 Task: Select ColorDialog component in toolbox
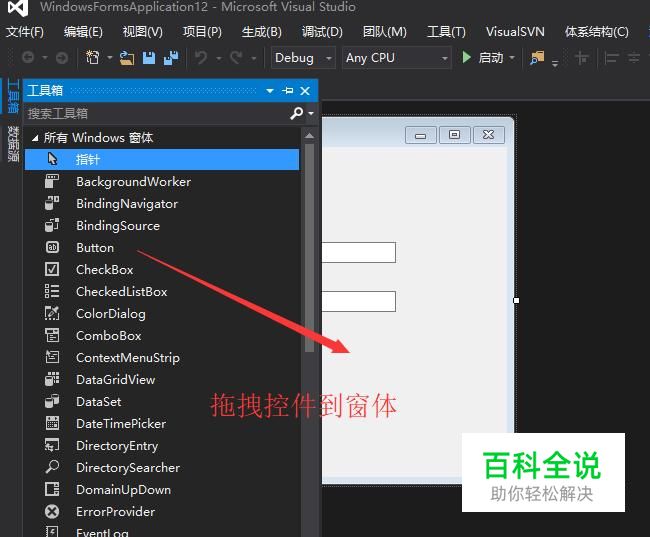point(162,313)
